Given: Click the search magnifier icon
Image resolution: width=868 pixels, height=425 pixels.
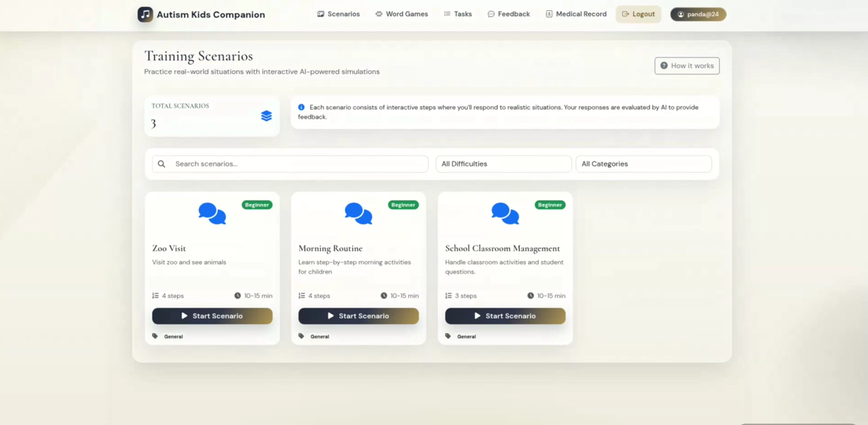Looking at the screenshot, I should coord(161,164).
